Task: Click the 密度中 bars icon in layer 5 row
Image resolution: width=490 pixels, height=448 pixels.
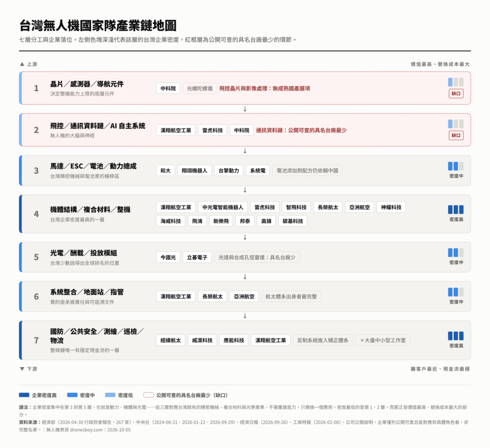Action: click(456, 252)
